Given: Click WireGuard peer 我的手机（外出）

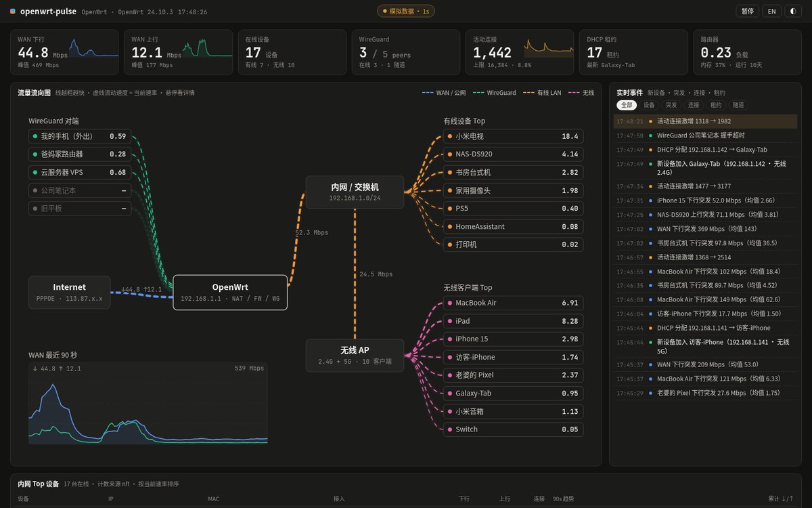Looking at the screenshot, I should pyautogui.click(x=80, y=136).
